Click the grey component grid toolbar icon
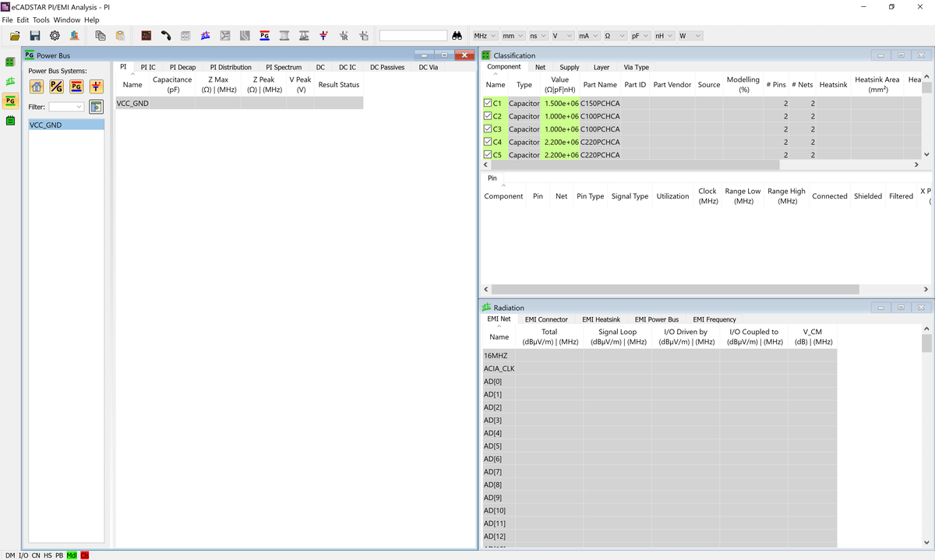Screen dimensions: 935x560 click(x=185, y=36)
